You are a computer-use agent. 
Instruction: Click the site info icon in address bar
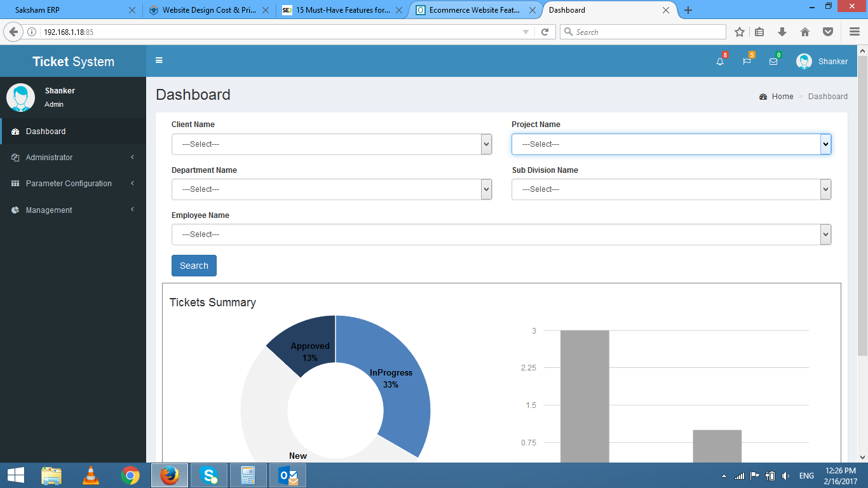tap(32, 32)
